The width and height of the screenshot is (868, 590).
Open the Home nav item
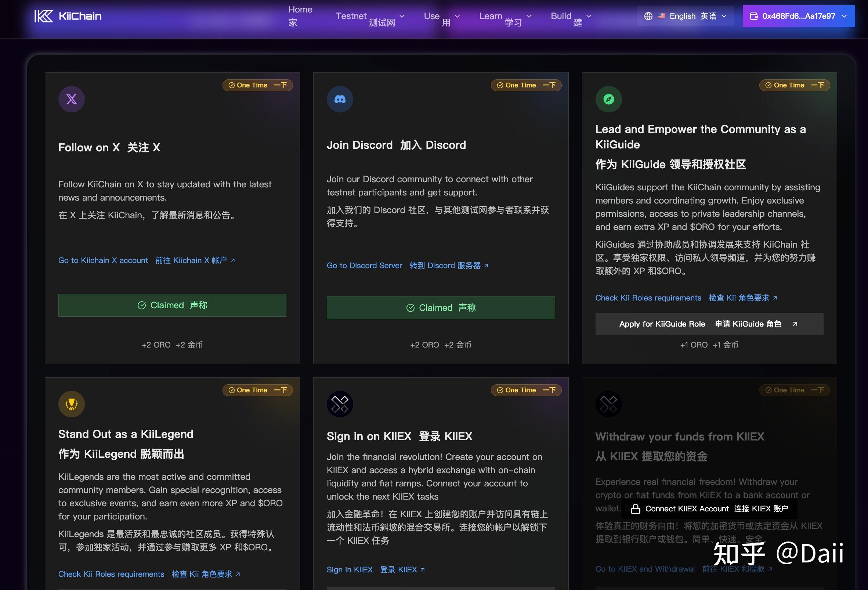(300, 16)
